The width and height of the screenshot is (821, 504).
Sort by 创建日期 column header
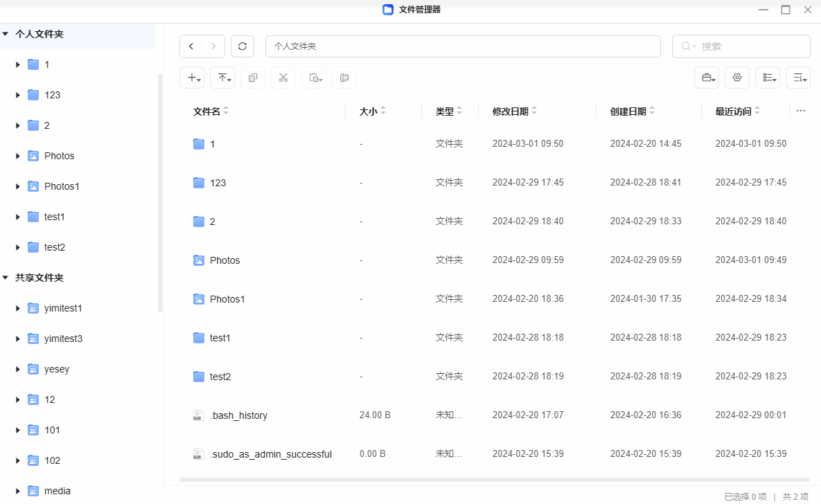[633, 111]
